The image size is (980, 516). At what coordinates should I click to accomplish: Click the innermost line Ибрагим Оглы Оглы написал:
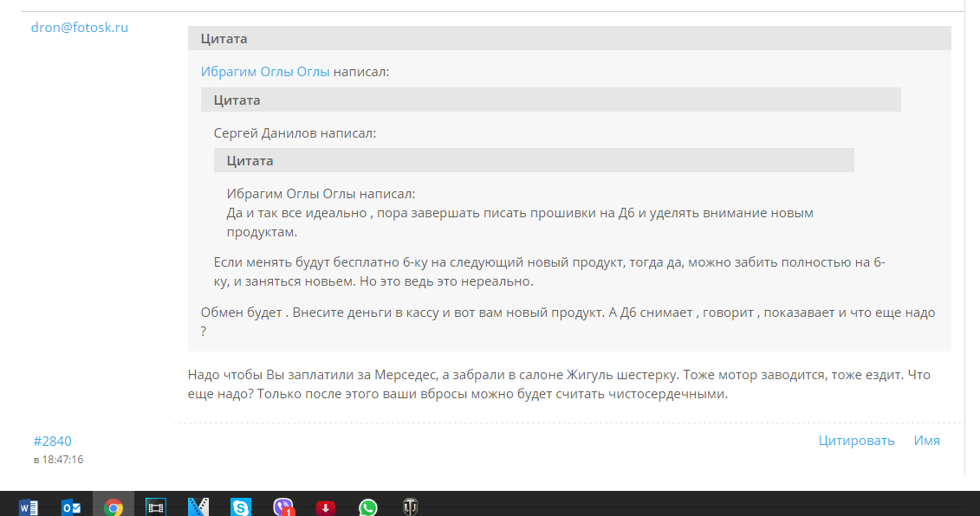click(321, 194)
